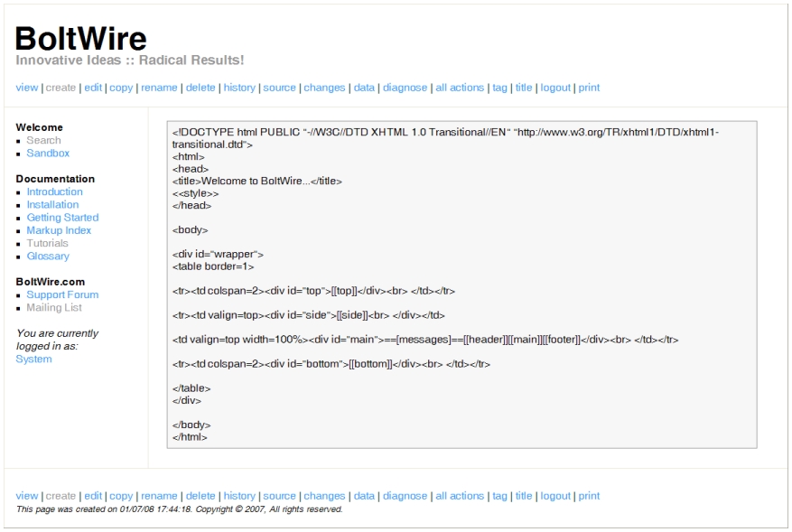Click the greyed create link in the footer bar

(x=61, y=496)
